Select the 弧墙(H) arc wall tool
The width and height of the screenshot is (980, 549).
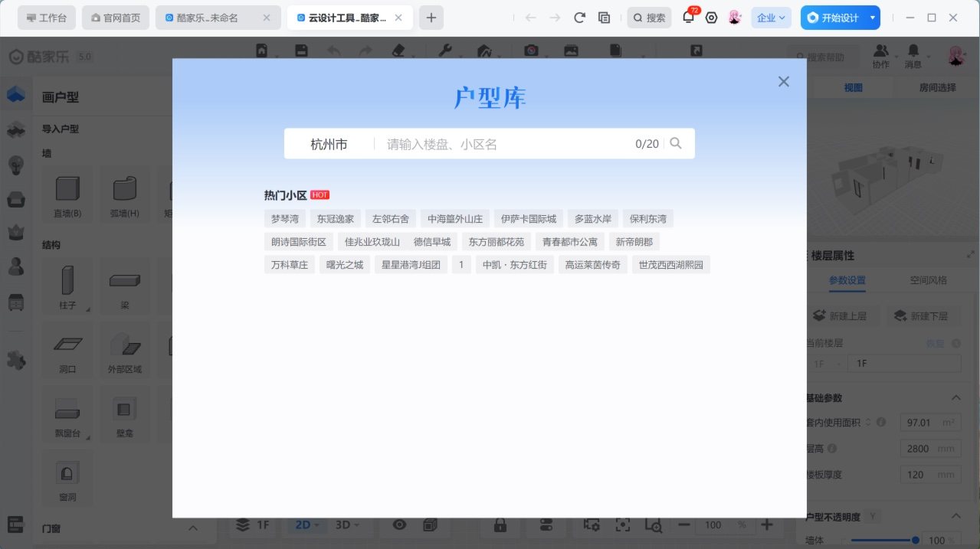coord(123,195)
